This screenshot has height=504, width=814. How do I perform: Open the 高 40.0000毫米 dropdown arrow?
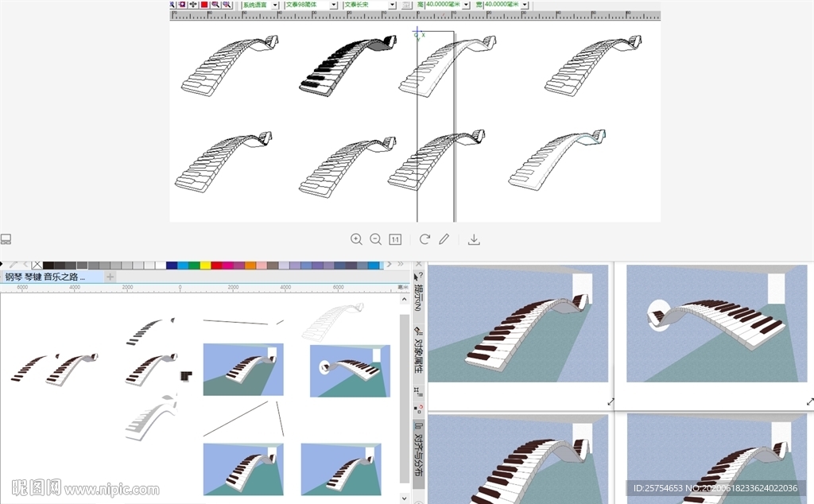466,5
